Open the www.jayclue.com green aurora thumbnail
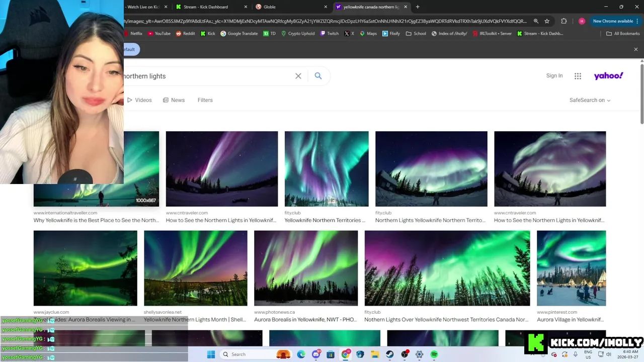 tap(85, 268)
